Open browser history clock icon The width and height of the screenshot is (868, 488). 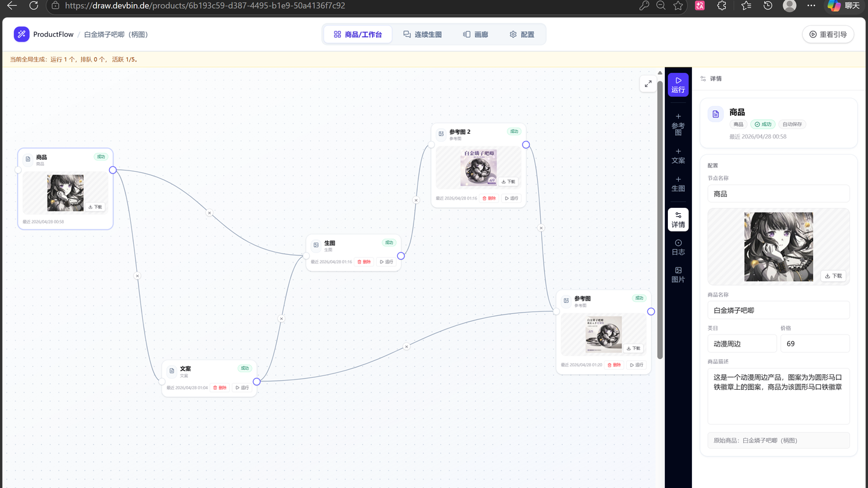point(768,5)
